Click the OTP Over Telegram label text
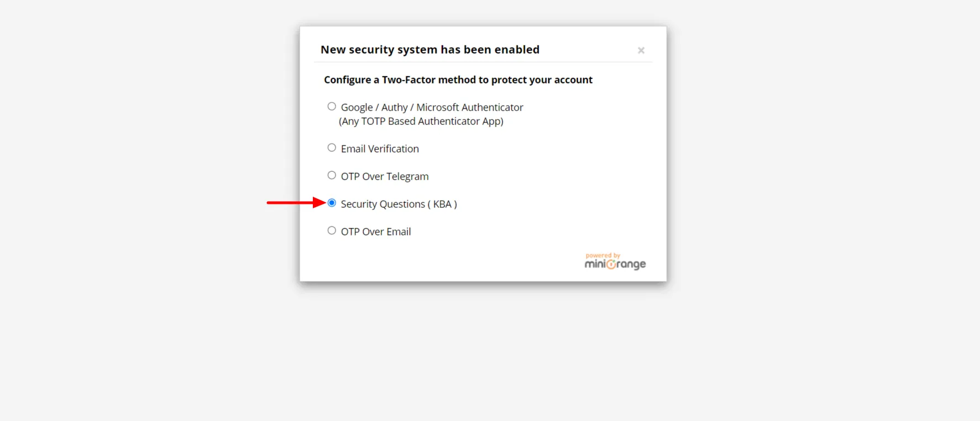The width and height of the screenshot is (980, 421). (385, 176)
